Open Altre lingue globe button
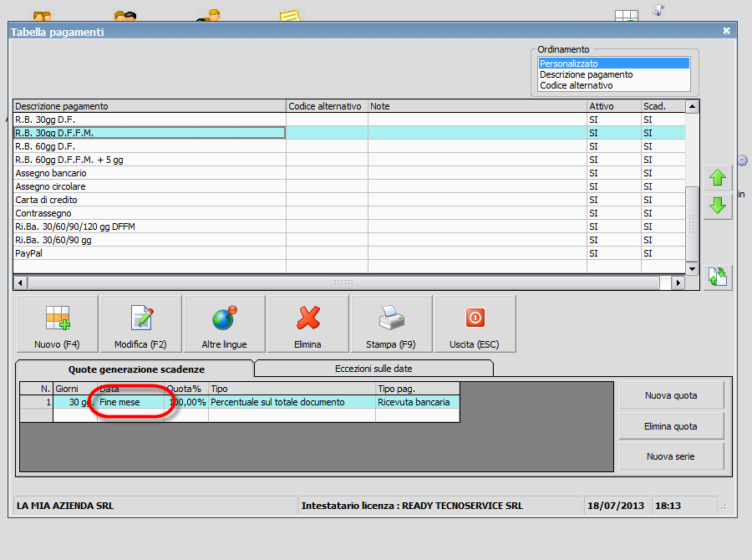The image size is (752, 560). 225,324
